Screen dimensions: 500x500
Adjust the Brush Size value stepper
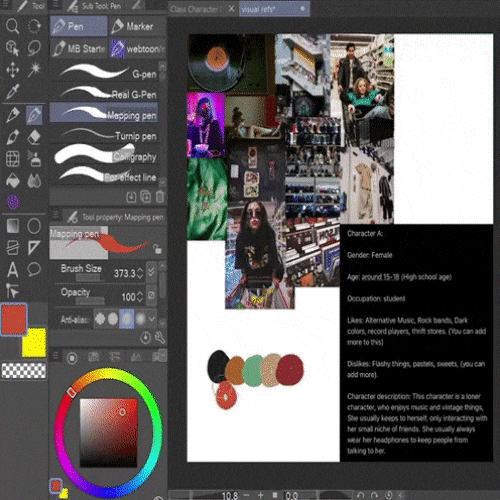click(x=140, y=273)
